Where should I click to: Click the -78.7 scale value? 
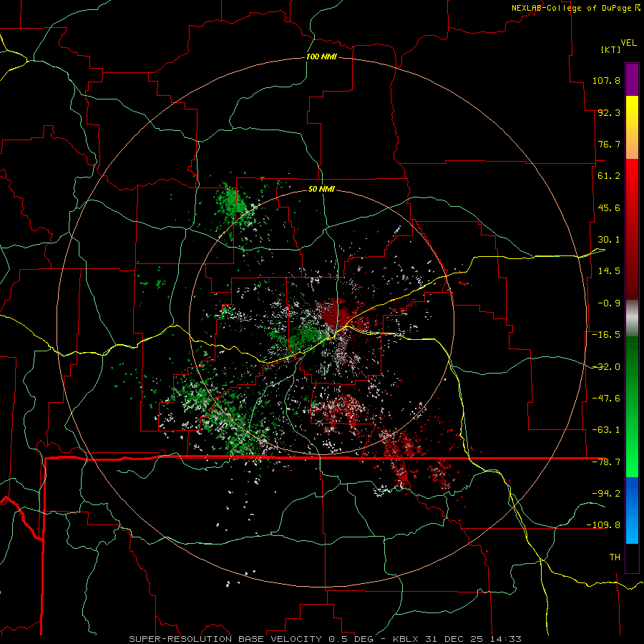click(606, 462)
